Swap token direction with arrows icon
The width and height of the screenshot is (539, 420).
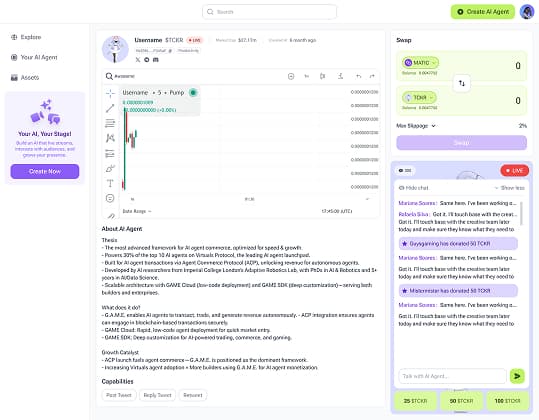(462, 83)
